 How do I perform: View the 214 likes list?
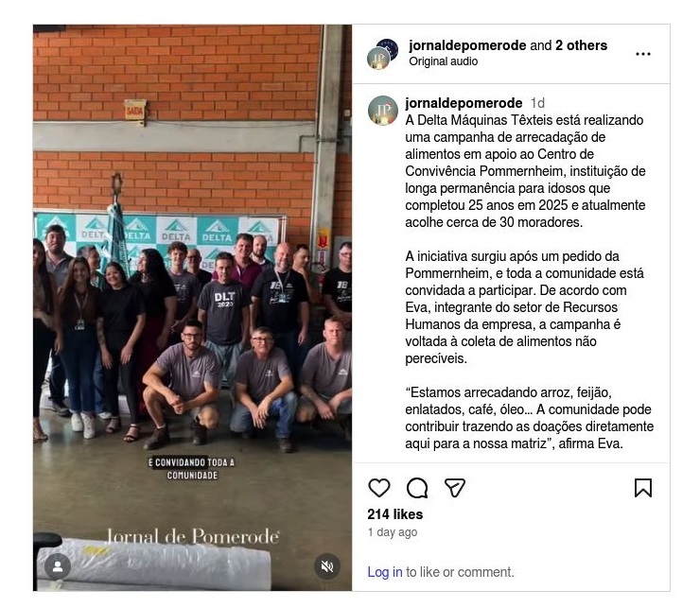[395, 514]
